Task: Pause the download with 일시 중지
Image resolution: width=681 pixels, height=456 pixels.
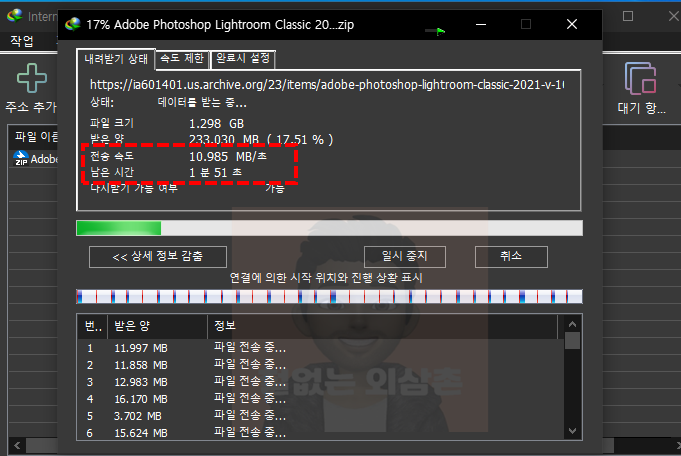Action: [x=404, y=257]
